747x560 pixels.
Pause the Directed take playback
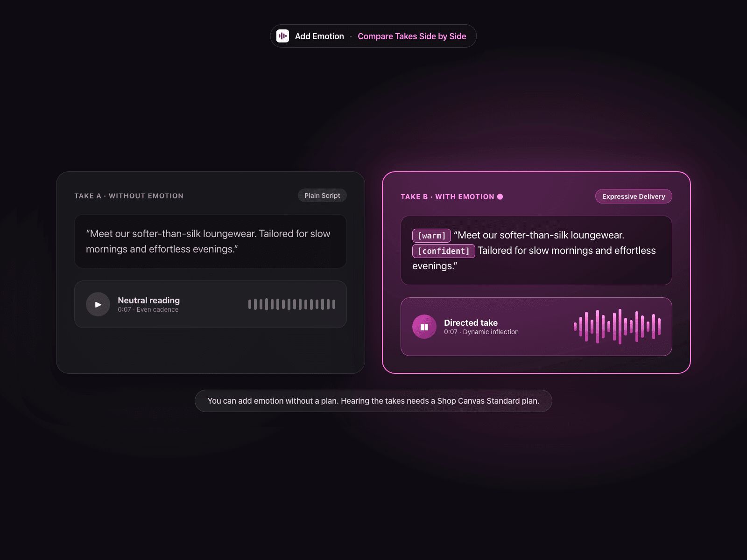pos(424,327)
